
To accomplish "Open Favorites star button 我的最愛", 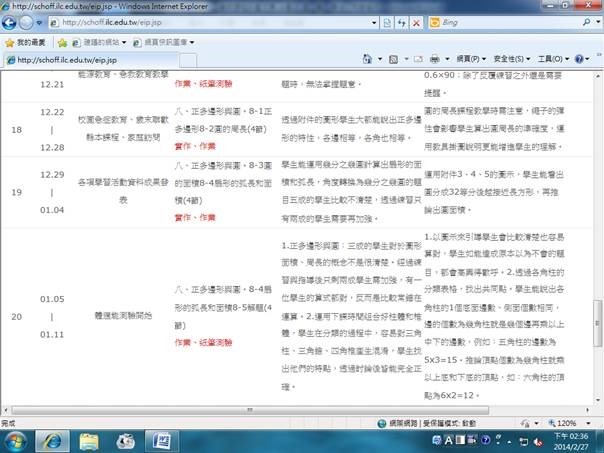I will click(x=24, y=42).
